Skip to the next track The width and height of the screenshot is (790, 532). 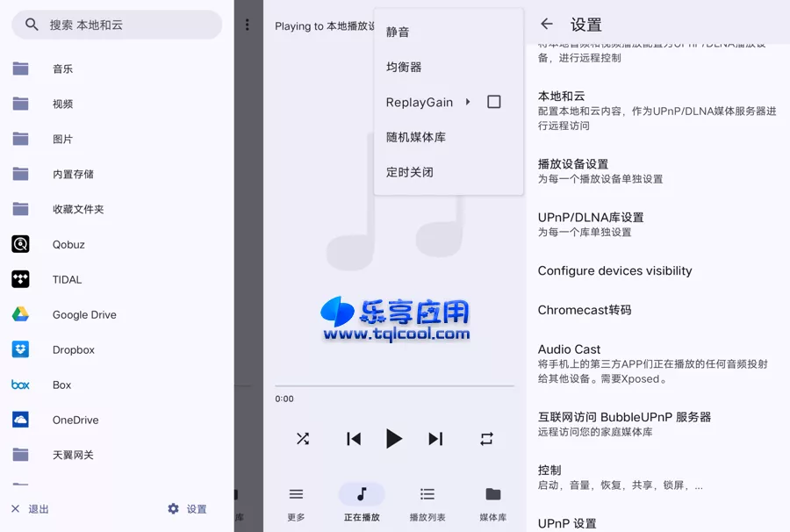435,439
